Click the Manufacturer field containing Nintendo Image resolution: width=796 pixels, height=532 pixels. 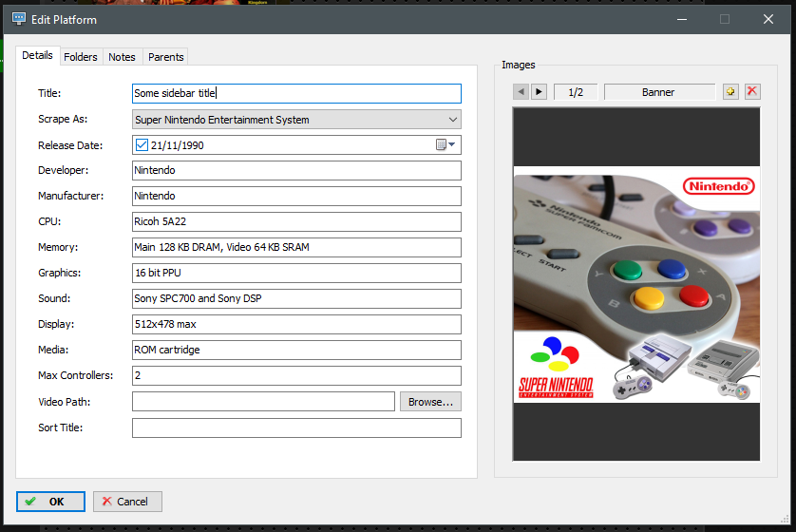(x=296, y=196)
